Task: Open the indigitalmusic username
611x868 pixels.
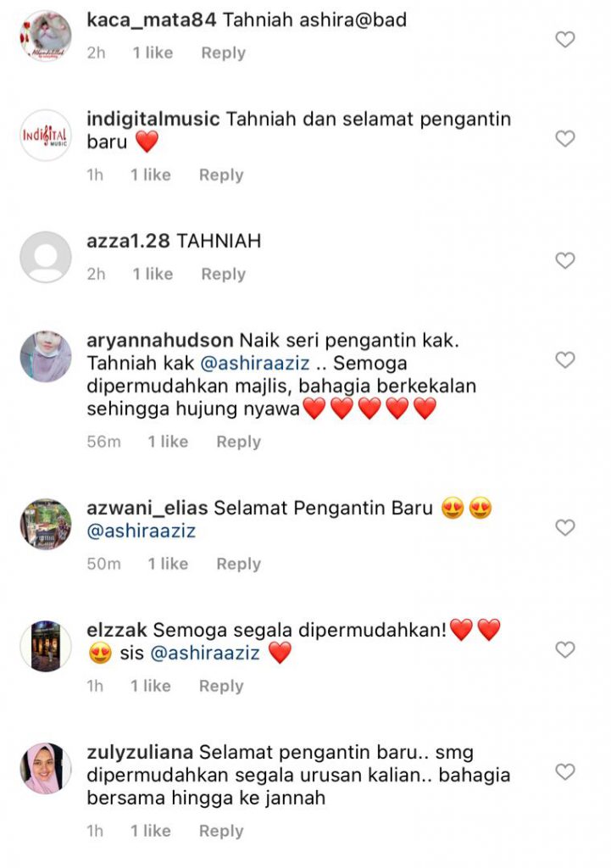Action: point(153,119)
